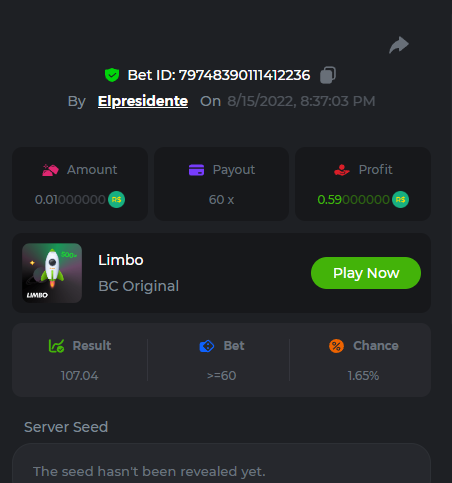
Task: Open Elpresidente user profile link
Action: (143, 101)
